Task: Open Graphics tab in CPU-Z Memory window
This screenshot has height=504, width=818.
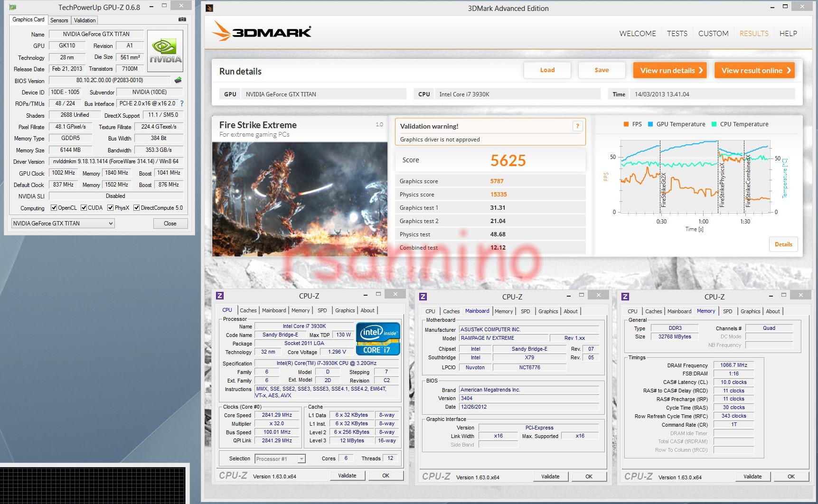Action: [x=750, y=311]
